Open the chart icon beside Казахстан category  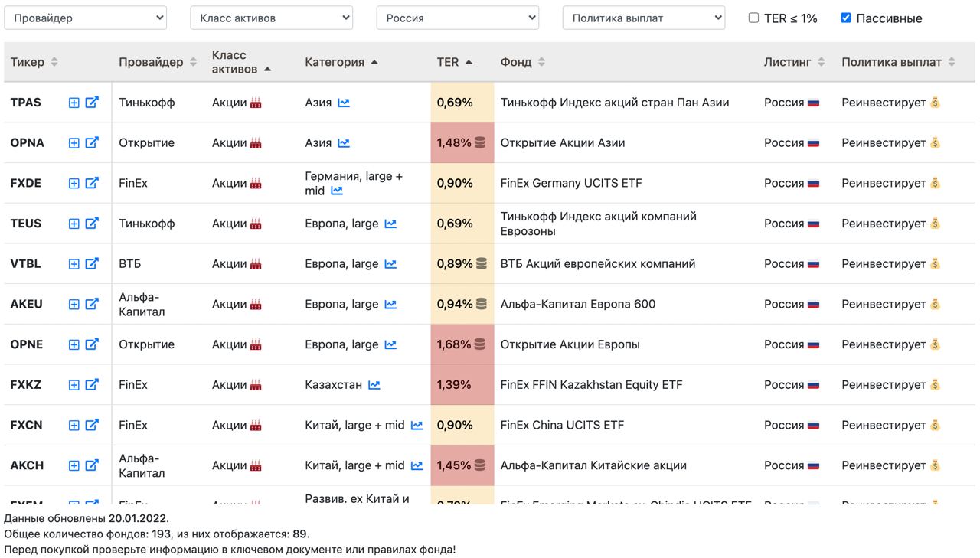(374, 385)
